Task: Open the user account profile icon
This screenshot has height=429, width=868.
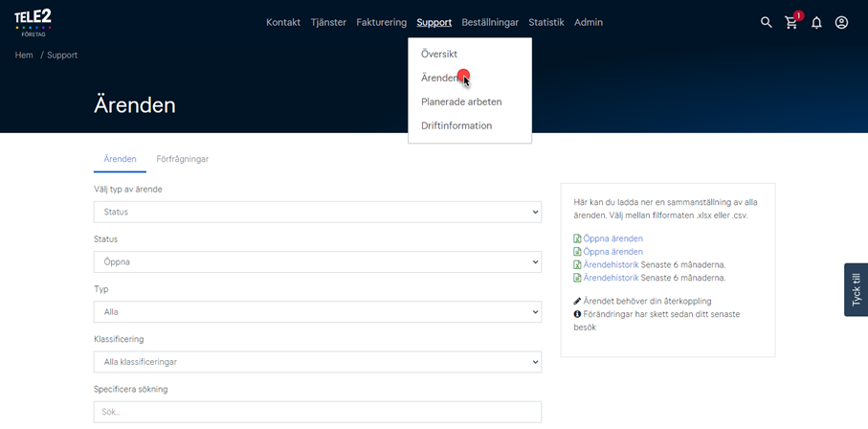Action: 841,23
